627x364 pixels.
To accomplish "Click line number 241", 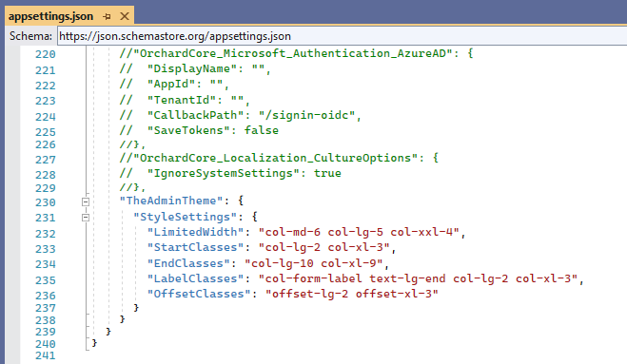I will tap(45, 355).
